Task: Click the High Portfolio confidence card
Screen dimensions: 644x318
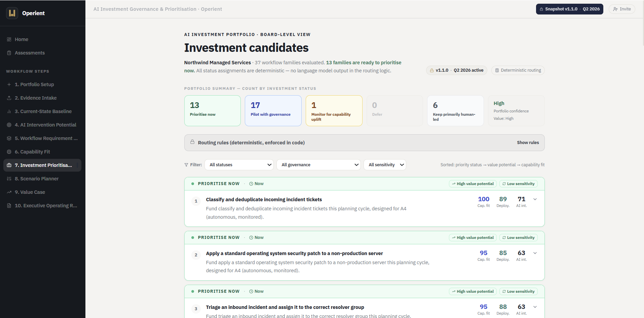Action: 516,111
